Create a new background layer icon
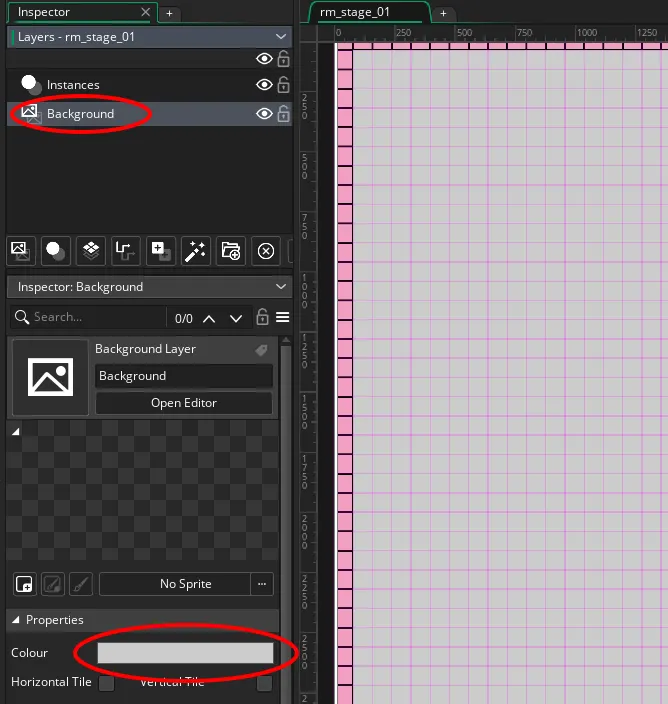668x704 pixels. pyautogui.click(x=21, y=251)
